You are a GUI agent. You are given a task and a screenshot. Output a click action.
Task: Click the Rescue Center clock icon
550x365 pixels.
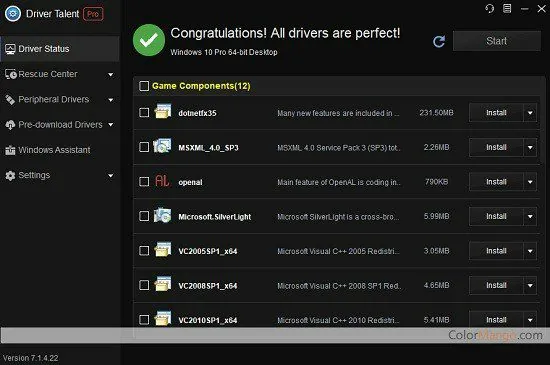11,74
